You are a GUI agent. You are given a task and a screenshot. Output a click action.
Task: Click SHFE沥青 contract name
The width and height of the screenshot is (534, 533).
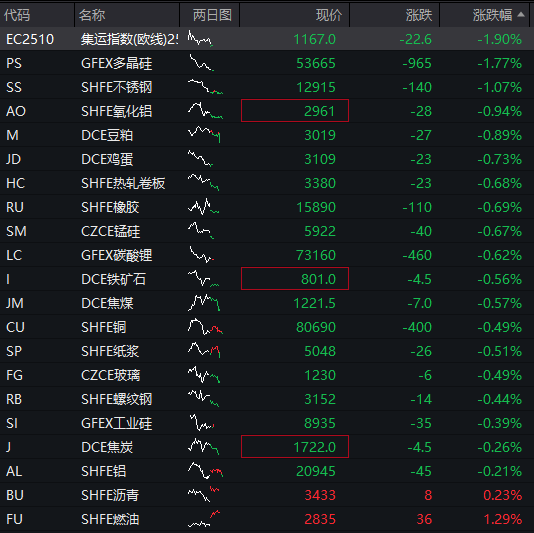pos(110,495)
